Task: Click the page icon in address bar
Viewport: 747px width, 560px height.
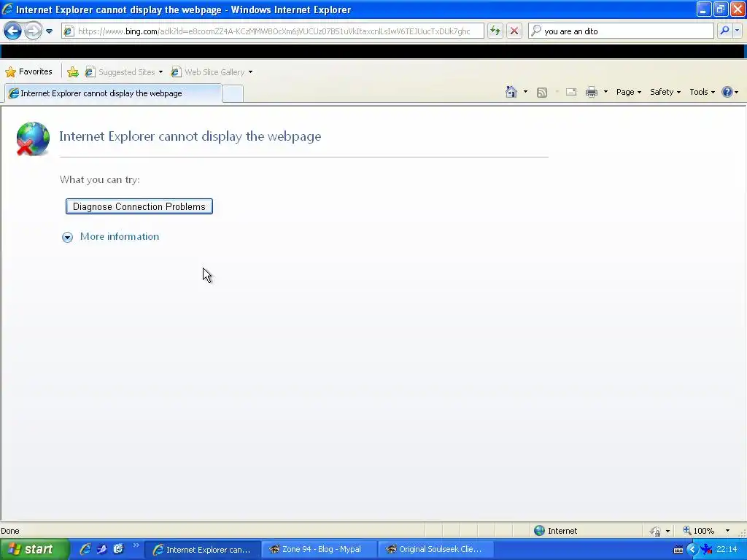Action: pos(69,31)
